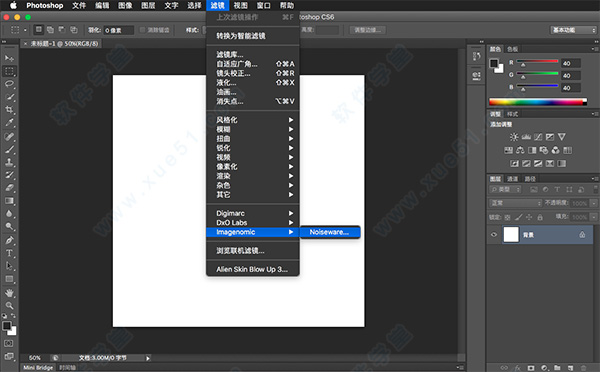The image size is (600, 372).
Task: Click the zoom level 50% field
Action: (35, 358)
